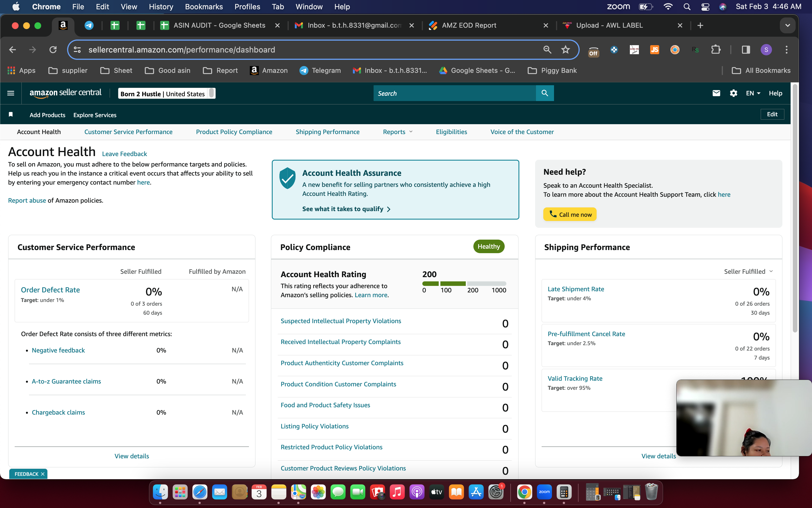
Task: Open Suspected Intellectual Property Violations
Action: click(341, 321)
